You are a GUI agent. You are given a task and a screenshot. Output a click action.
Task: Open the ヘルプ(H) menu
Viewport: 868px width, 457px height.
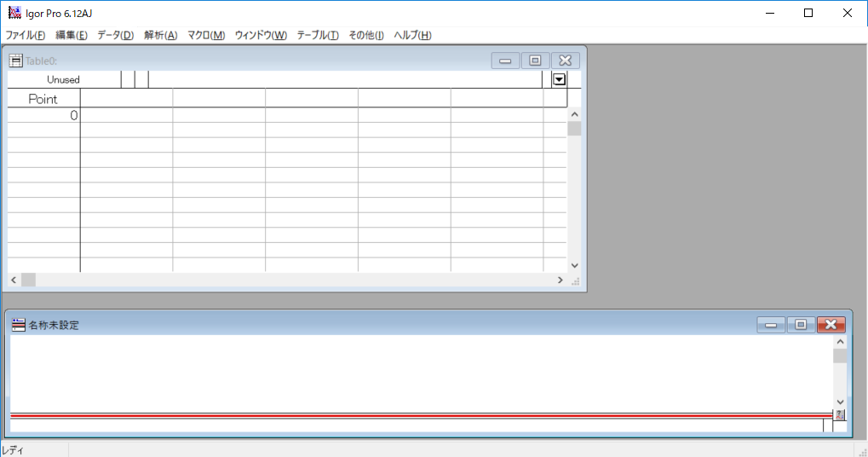coord(412,35)
